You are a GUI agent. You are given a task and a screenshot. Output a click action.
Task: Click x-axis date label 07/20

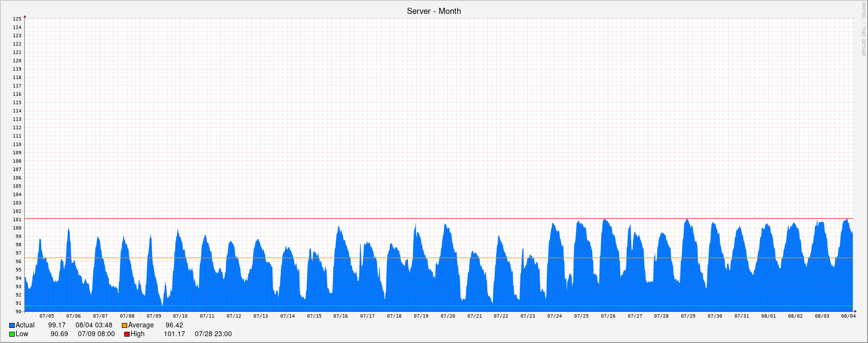tap(448, 316)
